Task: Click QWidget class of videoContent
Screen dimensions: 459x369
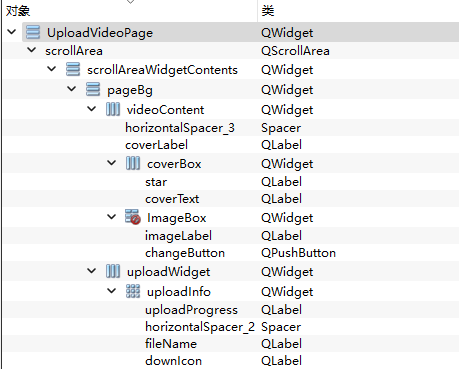Action: (x=287, y=110)
